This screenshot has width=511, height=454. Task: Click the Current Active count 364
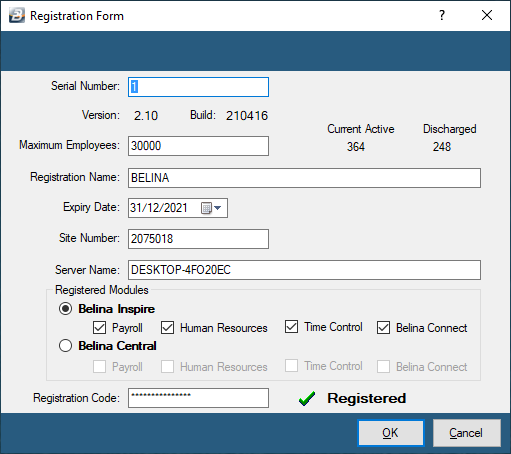pyautogui.click(x=356, y=147)
